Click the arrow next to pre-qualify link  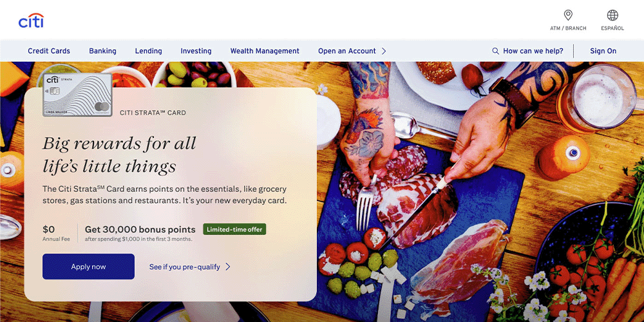(228, 267)
